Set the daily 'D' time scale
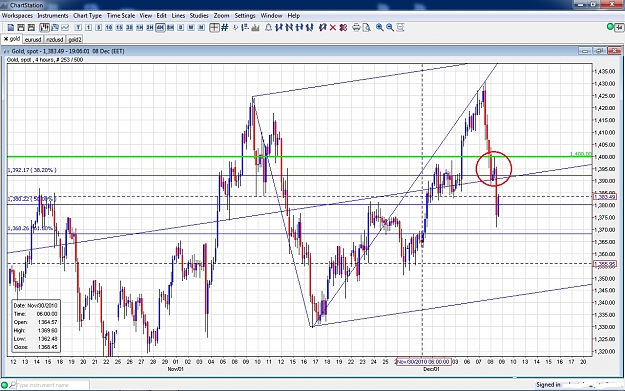This screenshot has height=391, width=625. [181, 28]
